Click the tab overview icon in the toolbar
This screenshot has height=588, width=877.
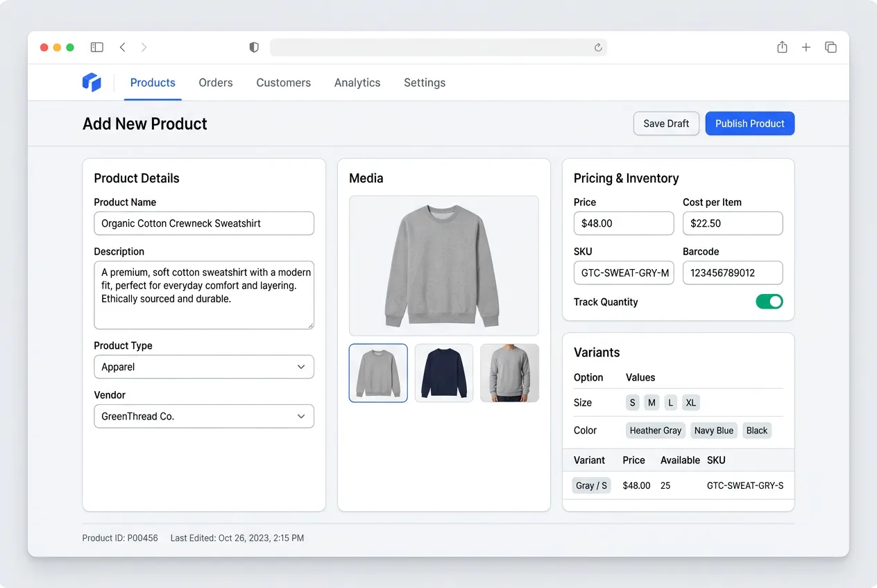831,46
